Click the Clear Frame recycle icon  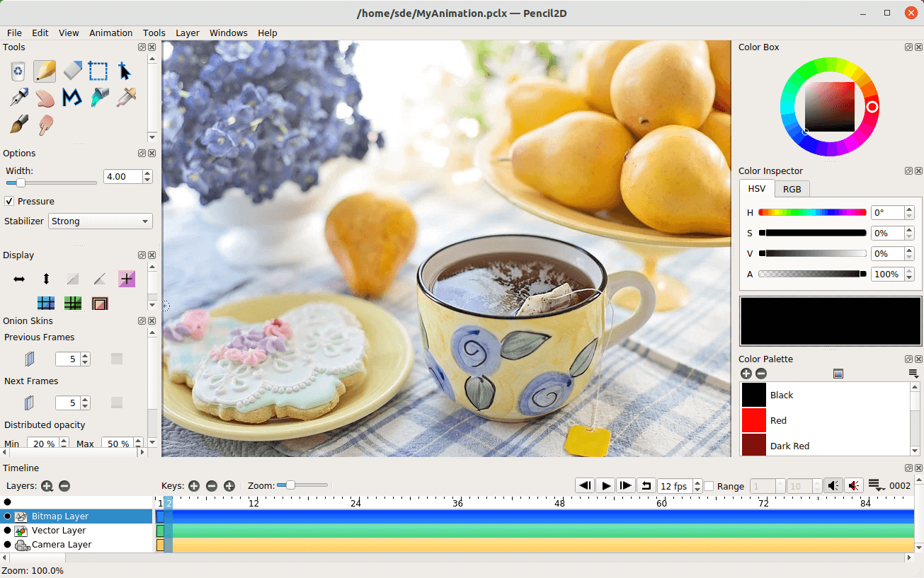click(18, 71)
